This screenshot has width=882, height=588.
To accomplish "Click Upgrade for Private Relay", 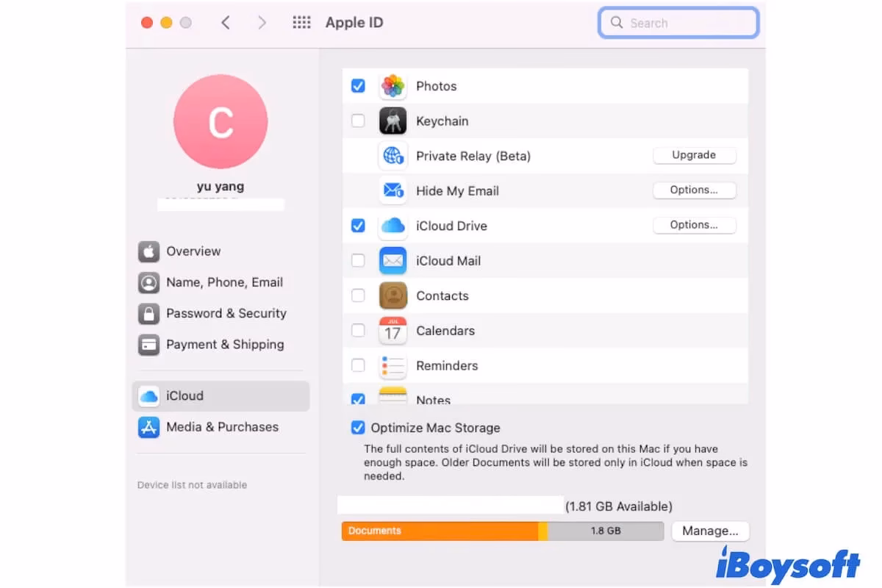I will [x=694, y=155].
